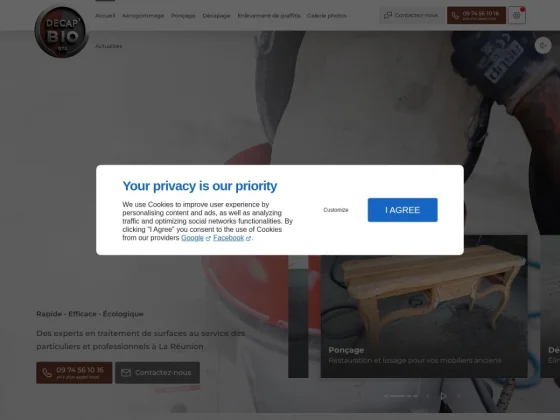This screenshot has width=560, height=420.
Task: Click the I AGREE button
Action: [402, 210]
